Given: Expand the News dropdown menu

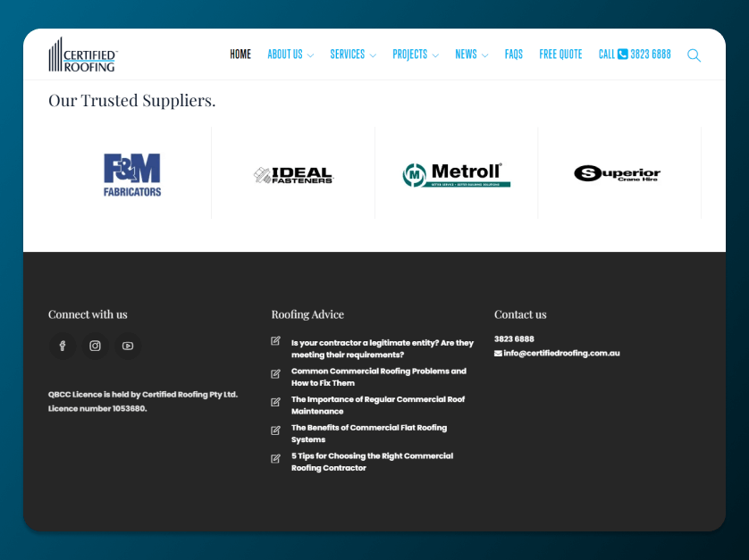Looking at the screenshot, I should click(x=471, y=54).
